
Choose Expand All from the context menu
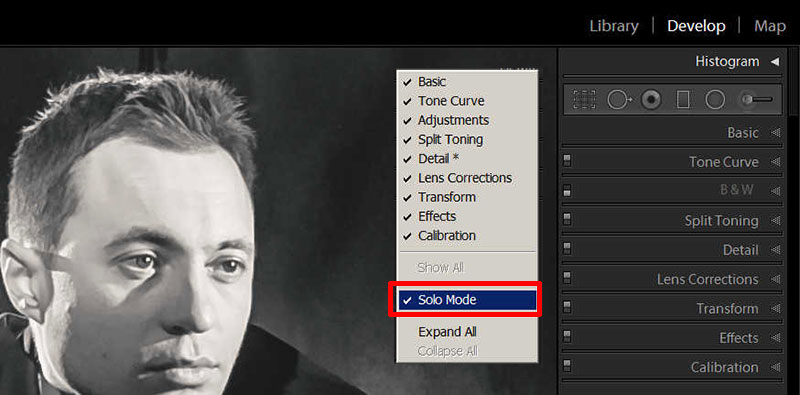tap(467, 332)
